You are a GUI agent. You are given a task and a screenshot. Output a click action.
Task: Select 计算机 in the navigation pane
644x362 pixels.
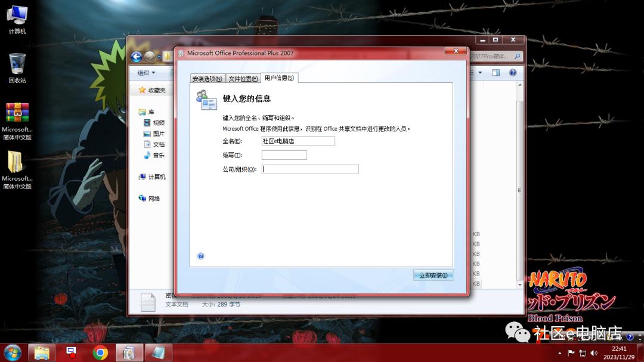[x=153, y=177]
